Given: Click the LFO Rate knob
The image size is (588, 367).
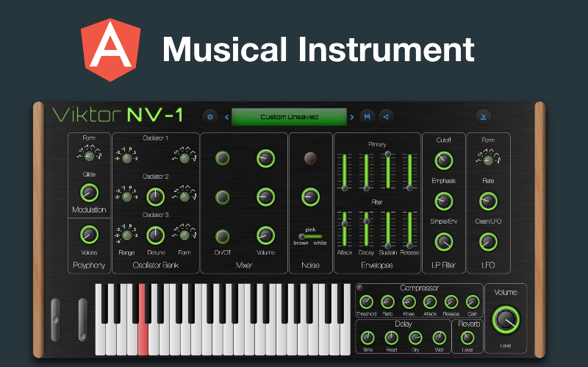Looking at the screenshot, I should pos(488,201).
